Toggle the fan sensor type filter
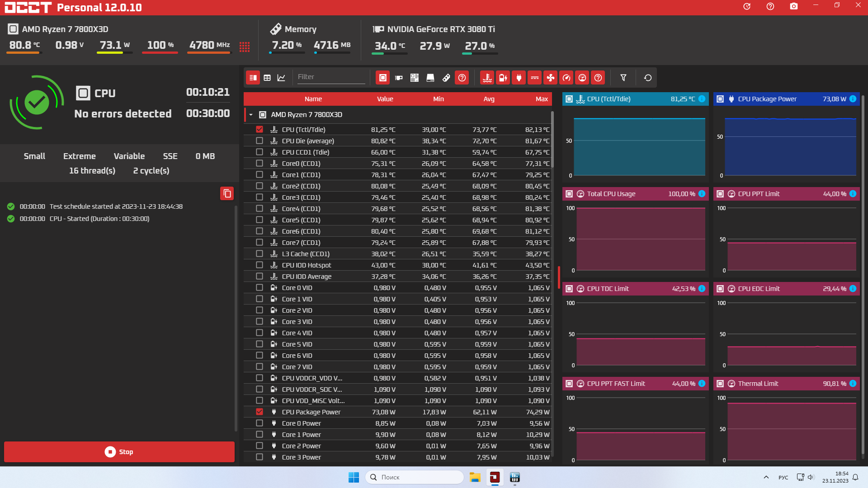 [x=550, y=78]
